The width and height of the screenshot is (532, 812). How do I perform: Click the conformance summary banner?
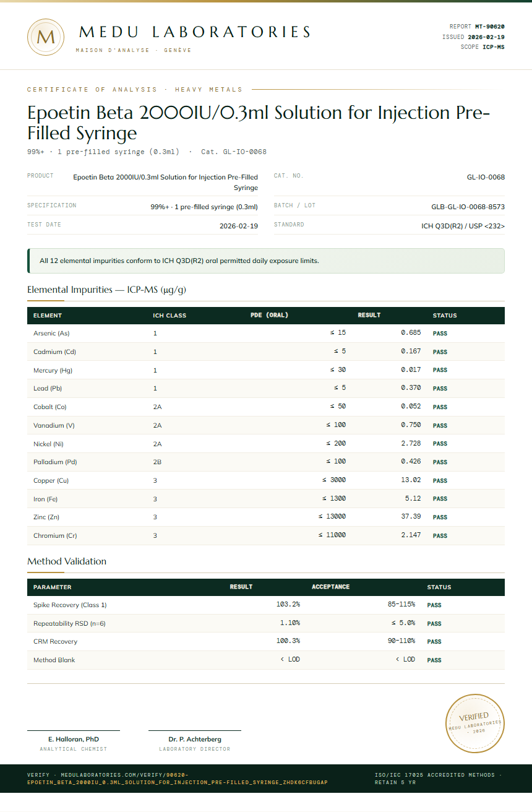tap(266, 261)
